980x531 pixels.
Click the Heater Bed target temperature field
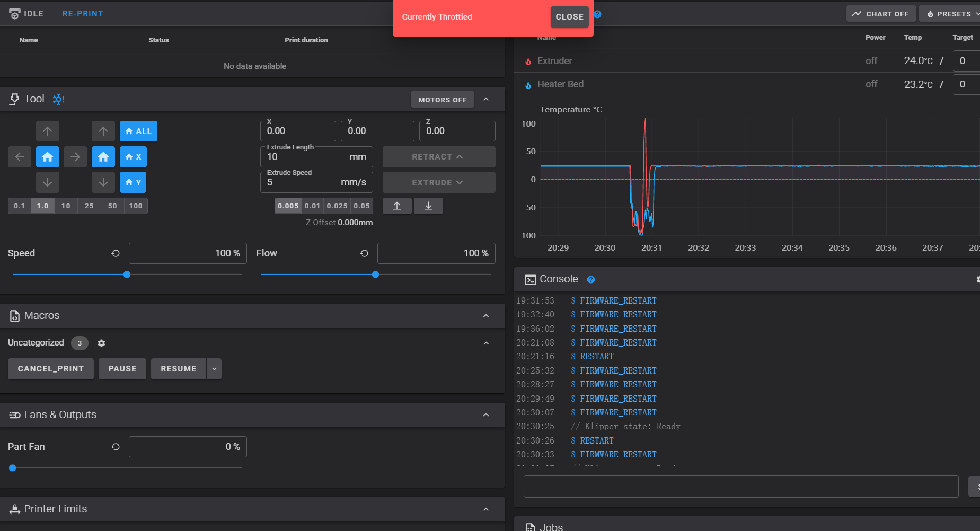pyautogui.click(x=966, y=84)
